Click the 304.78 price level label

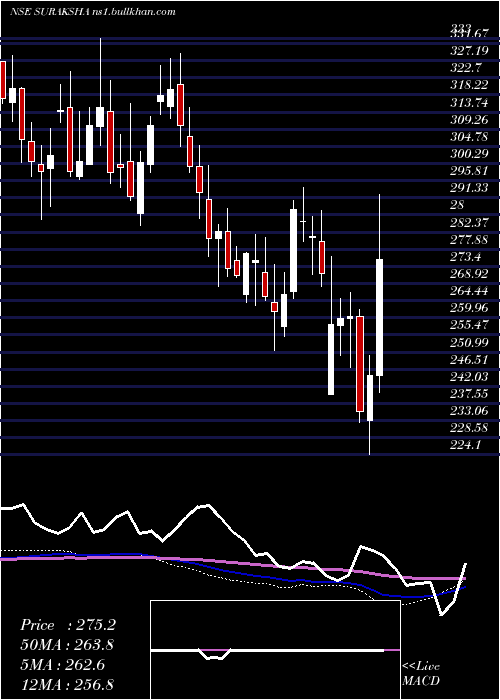[471, 137]
